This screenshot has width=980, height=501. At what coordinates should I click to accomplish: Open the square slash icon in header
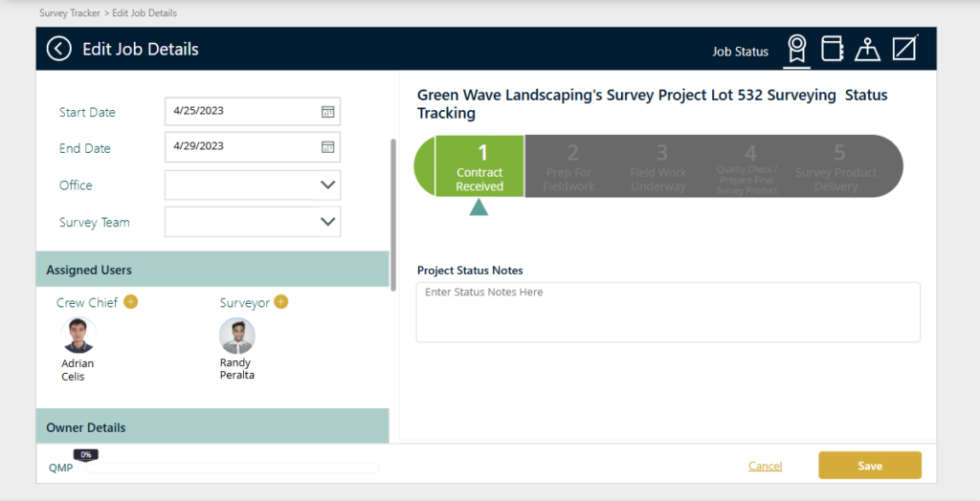click(x=904, y=48)
